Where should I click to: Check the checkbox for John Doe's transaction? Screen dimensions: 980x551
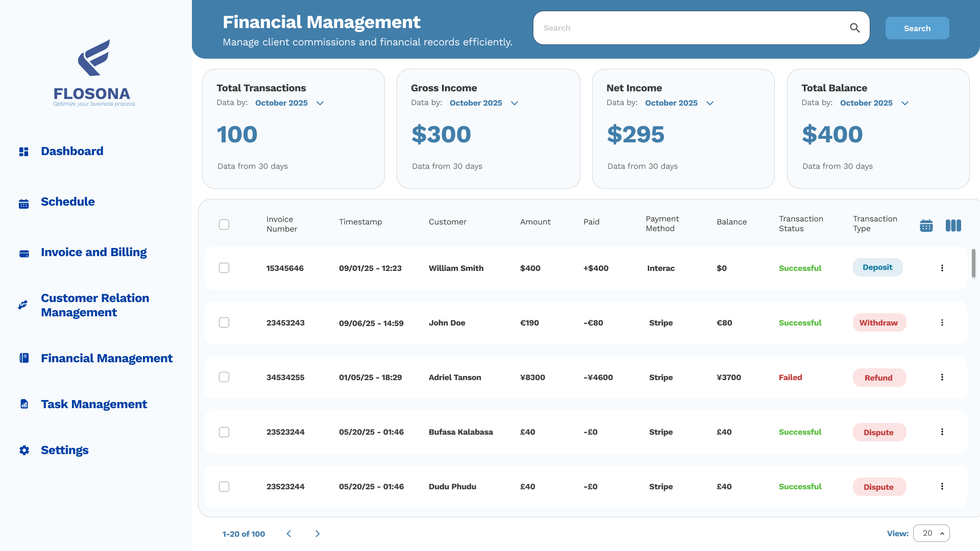224,322
